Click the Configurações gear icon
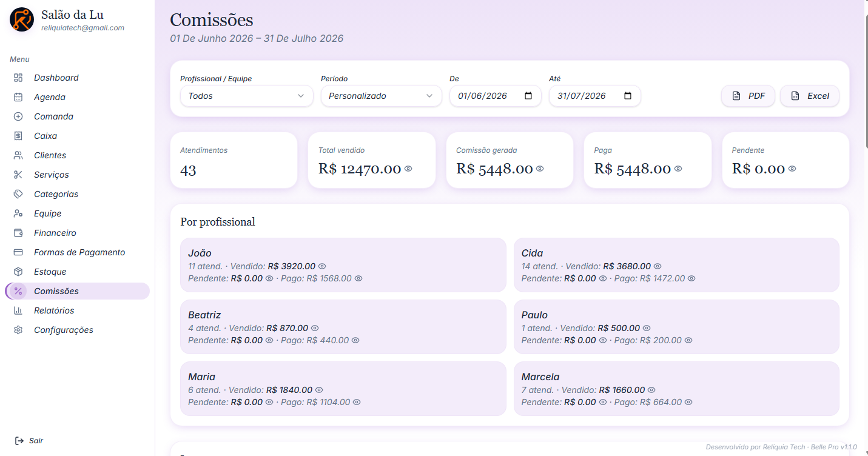This screenshot has height=456, width=868. tap(18, 330)
